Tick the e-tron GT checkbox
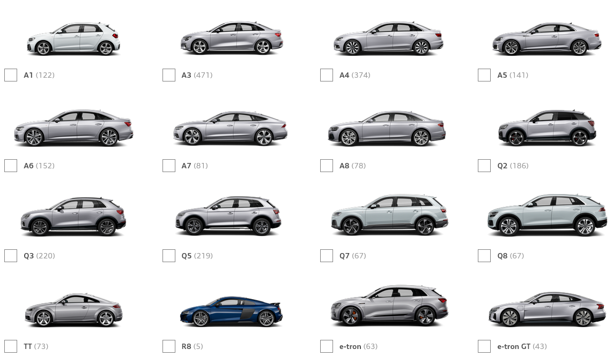613x364 pixels. [484, 346]
